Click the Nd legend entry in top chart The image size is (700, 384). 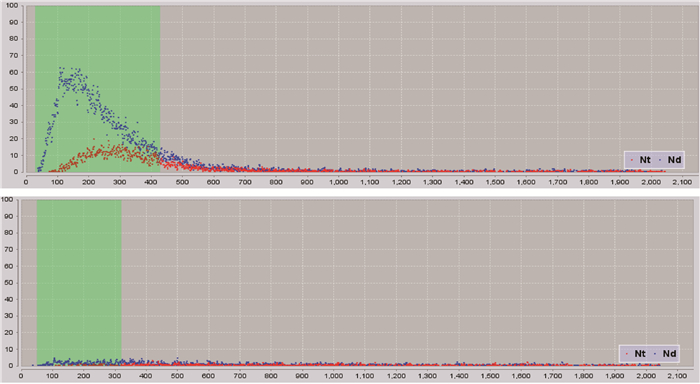coord(670,160)
